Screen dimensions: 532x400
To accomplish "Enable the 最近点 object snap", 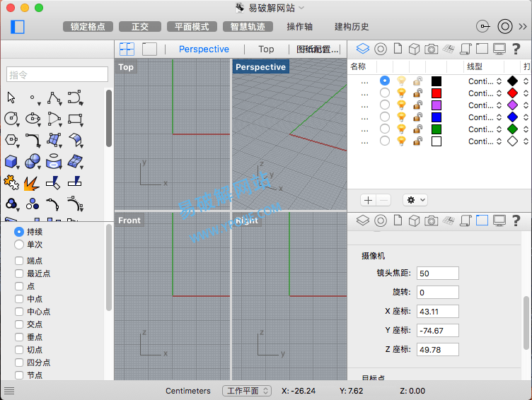I will [x=19, y=273].
